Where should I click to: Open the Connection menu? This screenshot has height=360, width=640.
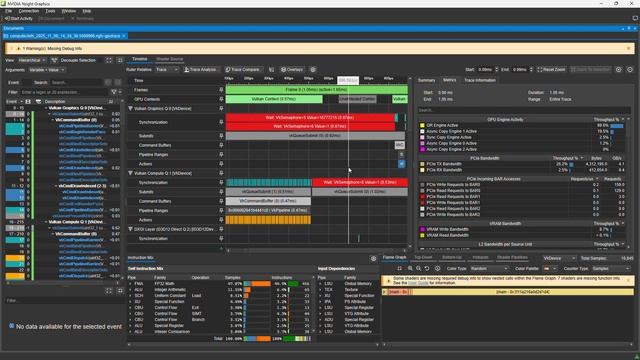(x=29, y=11)
